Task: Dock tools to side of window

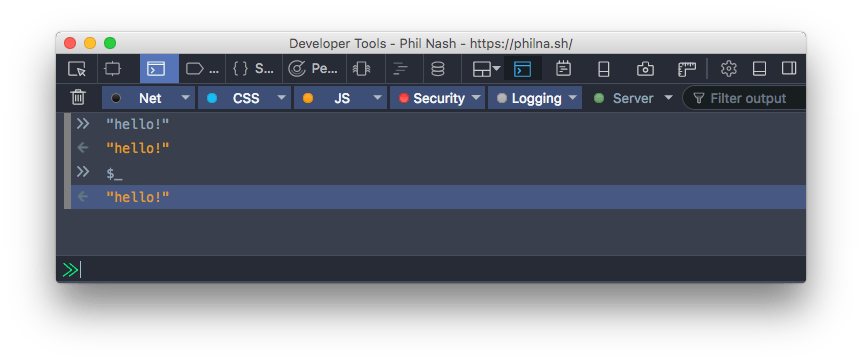Action: tap(789, 69)
